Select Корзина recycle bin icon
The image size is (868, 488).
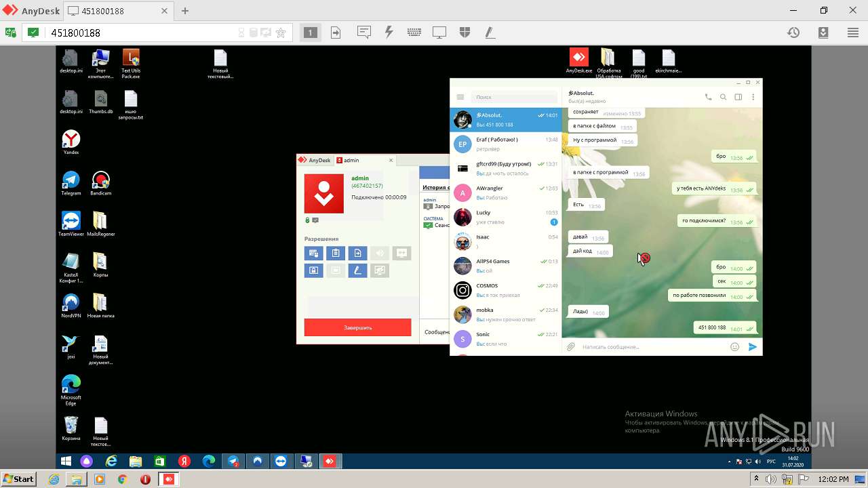pos(71,428)
